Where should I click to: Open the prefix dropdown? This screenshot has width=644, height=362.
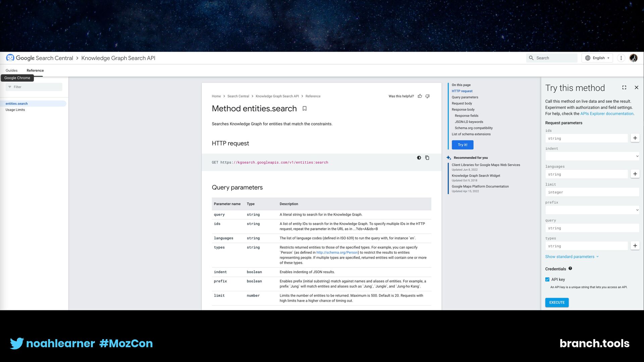592,210
